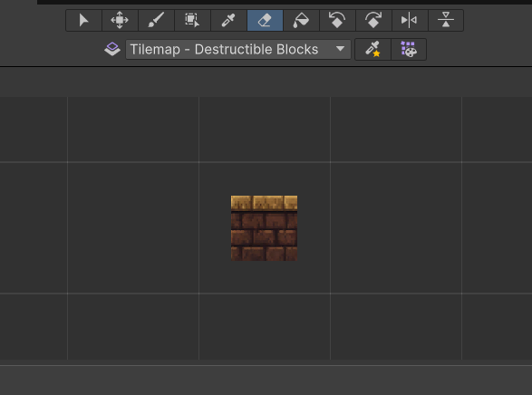Toggle the purple tile palette overlay icon
532x395 pixels.
coord(409,50)
